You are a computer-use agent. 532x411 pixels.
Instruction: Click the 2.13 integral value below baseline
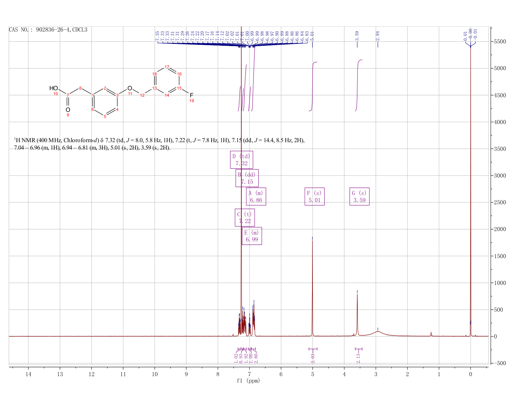pyautogui.click(x=358, y=358)
